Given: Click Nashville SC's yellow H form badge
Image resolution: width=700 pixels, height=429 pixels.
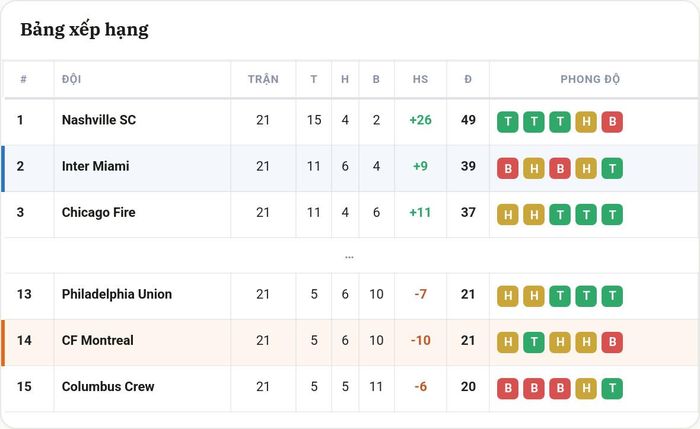Looking at the screenshot, I should coord(586,122).
